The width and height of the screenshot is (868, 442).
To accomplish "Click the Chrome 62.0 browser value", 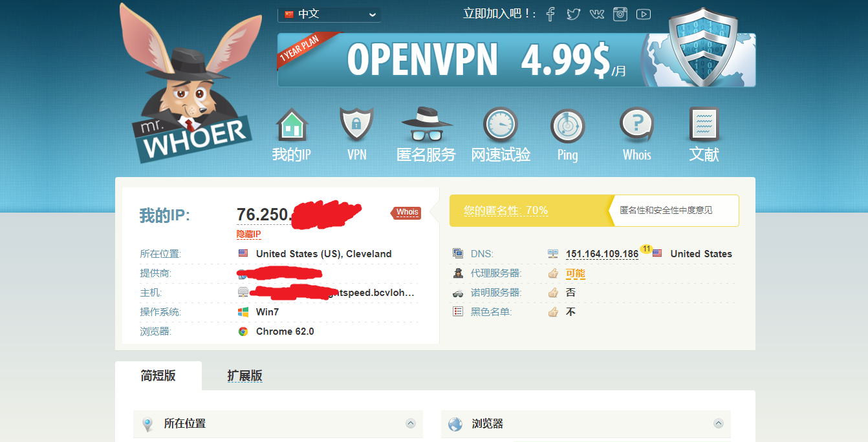I will [285, 331].
